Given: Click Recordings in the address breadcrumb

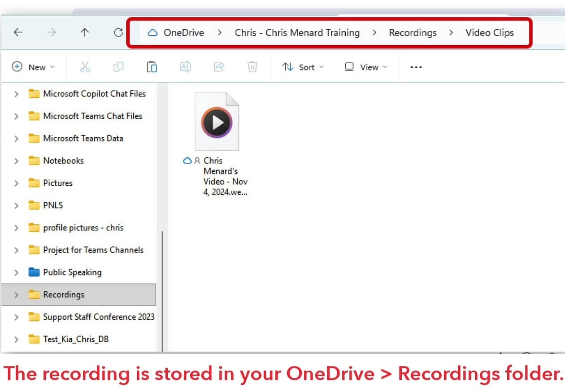Looking at the screenshot, I should [413, 33].
